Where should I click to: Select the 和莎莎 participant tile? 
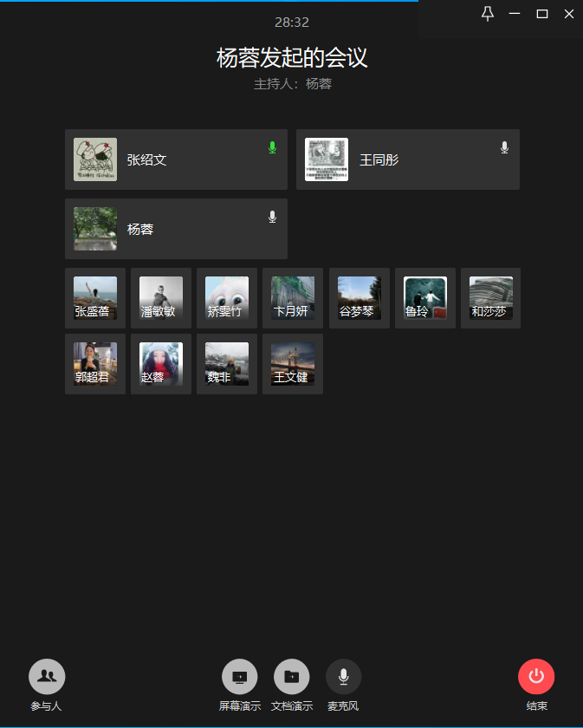[490, 298]
